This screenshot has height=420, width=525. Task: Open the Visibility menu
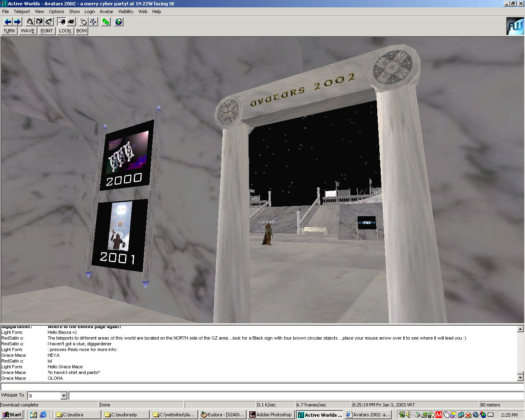(126, 11)
